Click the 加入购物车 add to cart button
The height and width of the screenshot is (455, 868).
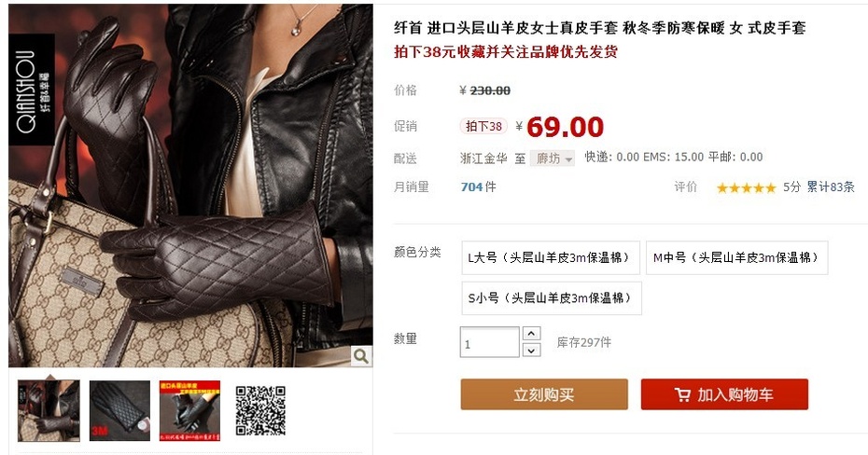pos(724,394)
